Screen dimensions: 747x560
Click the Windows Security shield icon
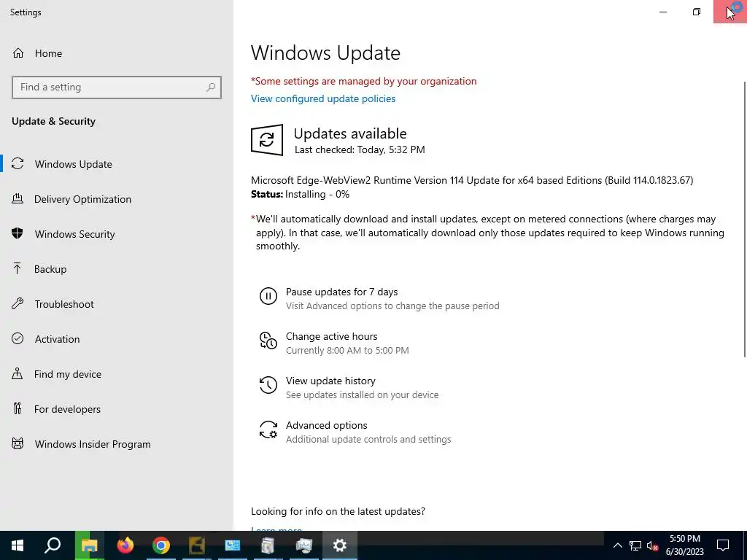[x=18, y=233]
